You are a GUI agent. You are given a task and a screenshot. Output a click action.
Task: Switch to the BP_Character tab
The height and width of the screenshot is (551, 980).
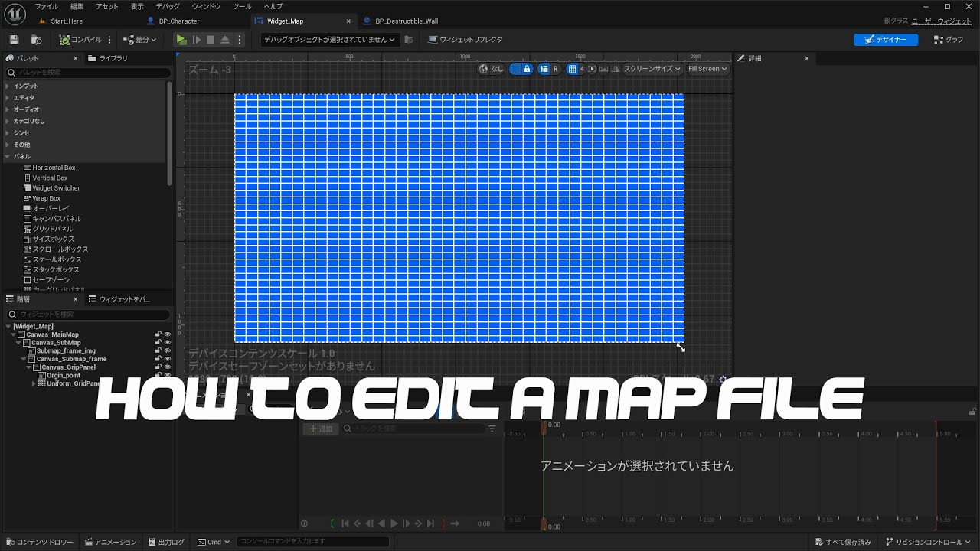[x=178, y=21]
